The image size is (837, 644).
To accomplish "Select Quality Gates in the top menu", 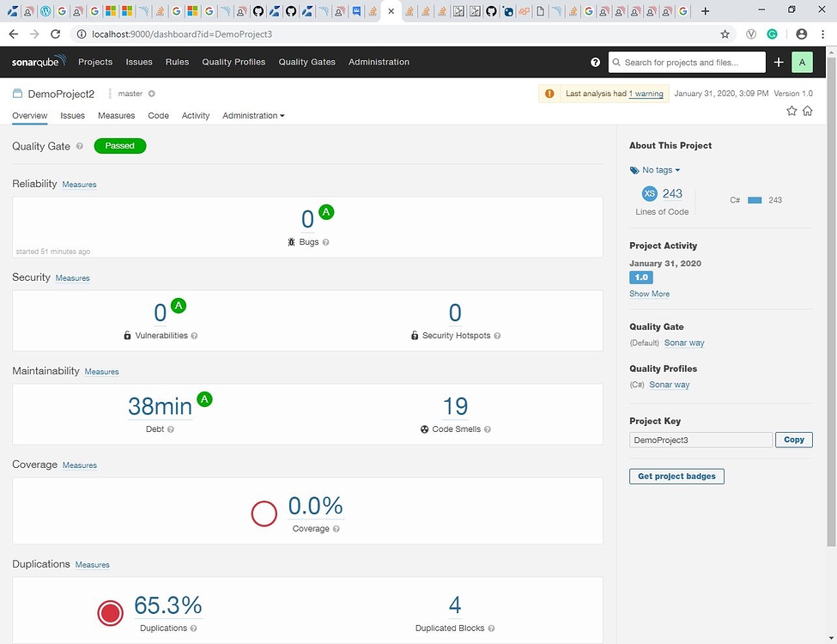I will (x=307, y=62).
